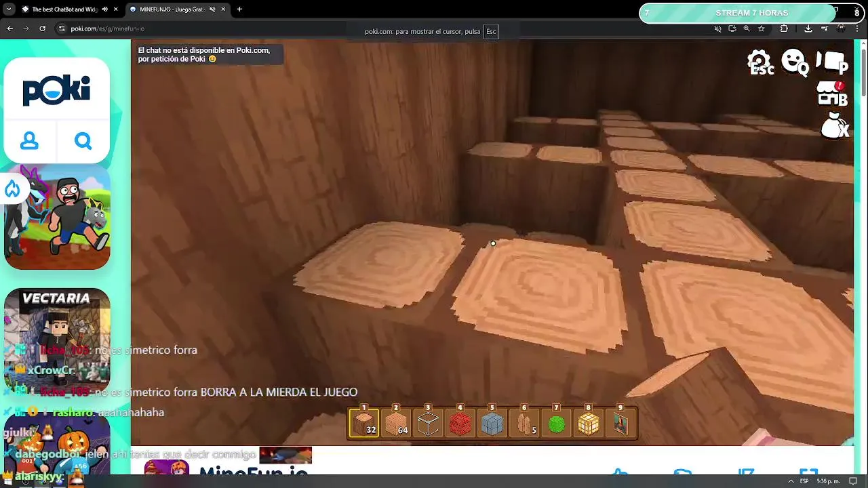Click the Poki logo
Image resolution: width=868 pixels, height=488 pixels.
pos(56,91)
